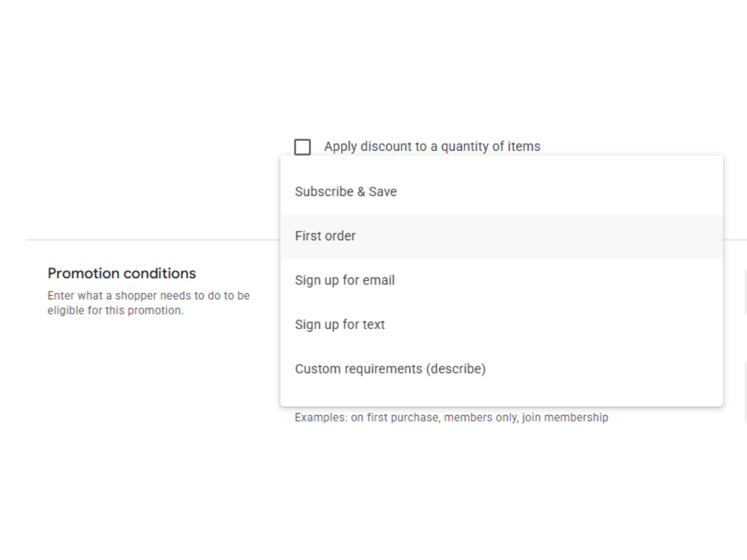Click the shopper eligibility description text

coord(149,303)
